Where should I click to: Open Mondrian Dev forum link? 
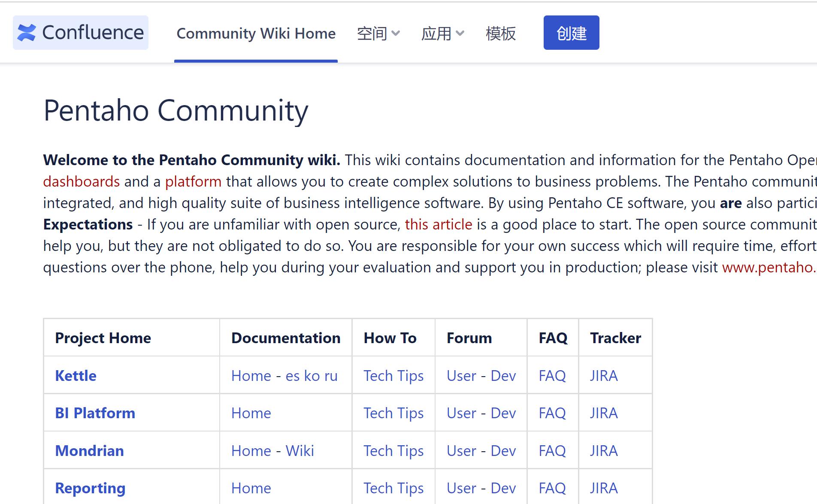tap(503, 451)
